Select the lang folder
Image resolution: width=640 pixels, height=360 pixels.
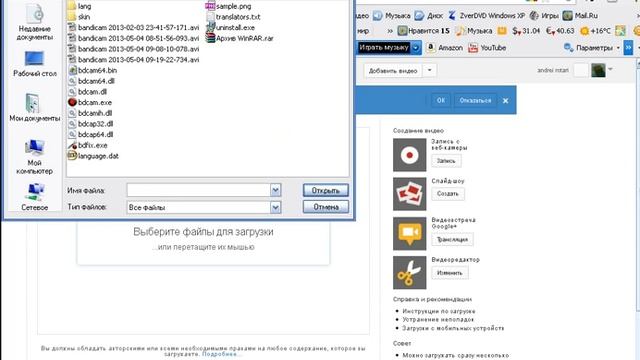tap(79, 6)
